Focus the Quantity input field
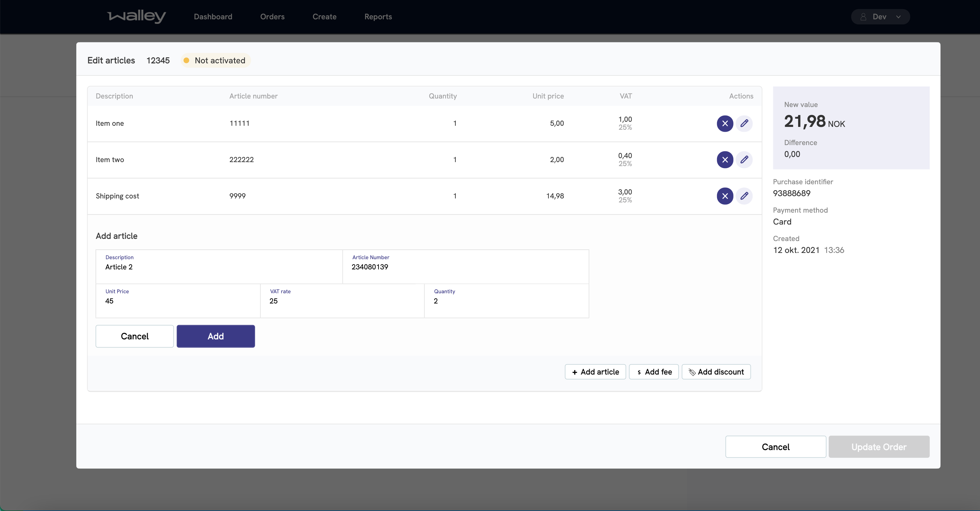 click(507, 301)
